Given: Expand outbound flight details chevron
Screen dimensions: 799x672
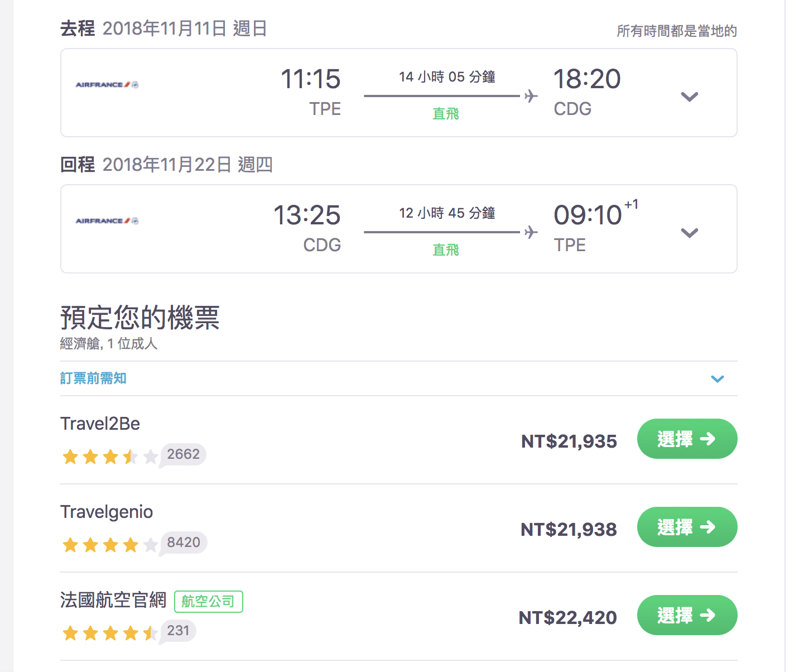Looking at the screenshot, I should tap(690, 97).
